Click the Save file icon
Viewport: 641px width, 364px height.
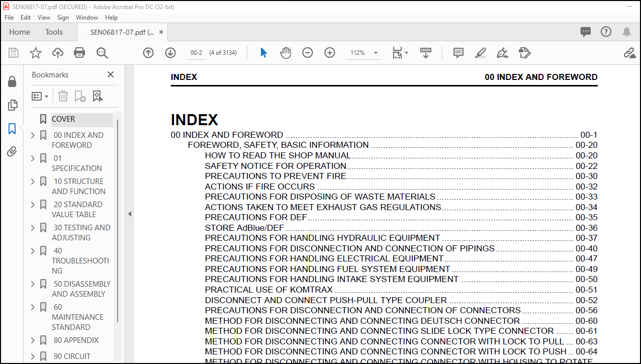14,53
